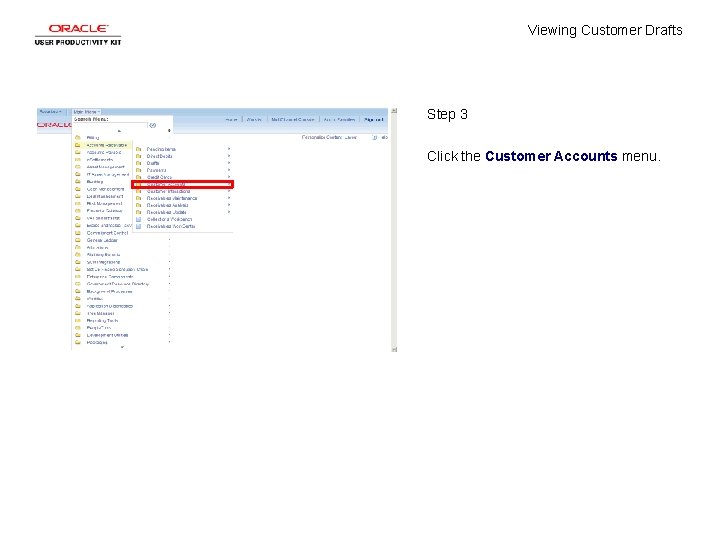Expand General Ledger submenu arrow
Image resolution: width=720 pixels, height=540 pixels.
169,240
